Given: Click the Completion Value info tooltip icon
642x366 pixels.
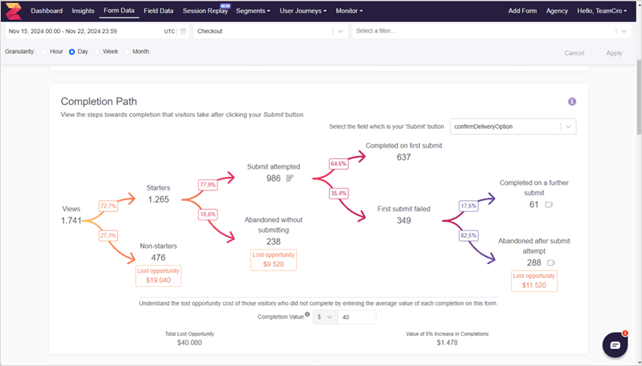Looking at the screenshot, I should coord(307,314).
